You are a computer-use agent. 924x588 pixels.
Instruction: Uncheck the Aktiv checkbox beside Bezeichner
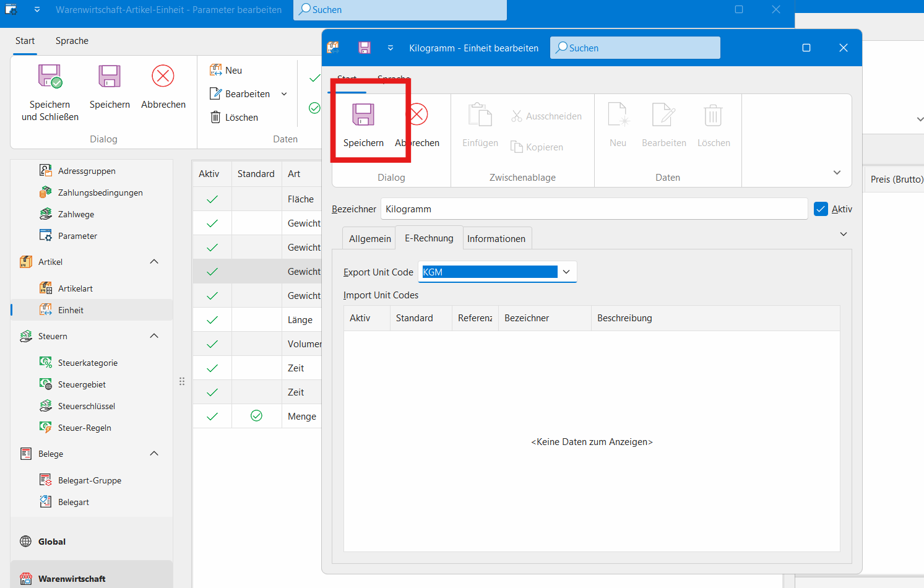[x=821, y=209]
